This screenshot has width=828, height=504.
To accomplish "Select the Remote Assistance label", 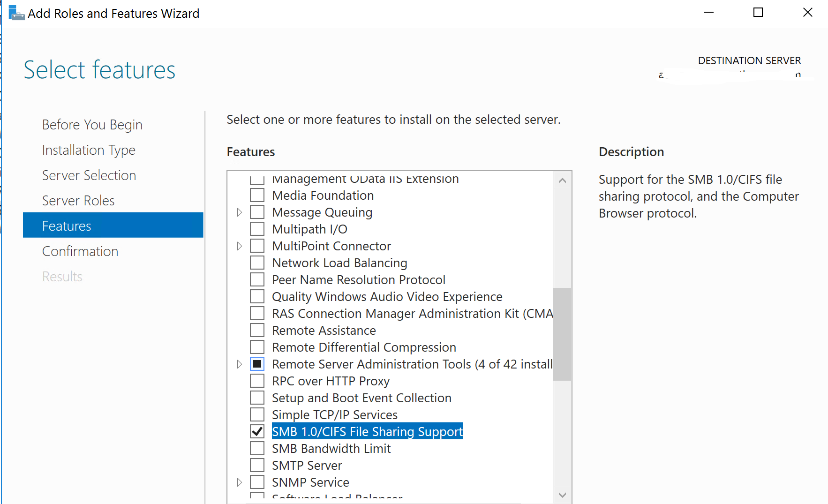I will pos(324,331).
